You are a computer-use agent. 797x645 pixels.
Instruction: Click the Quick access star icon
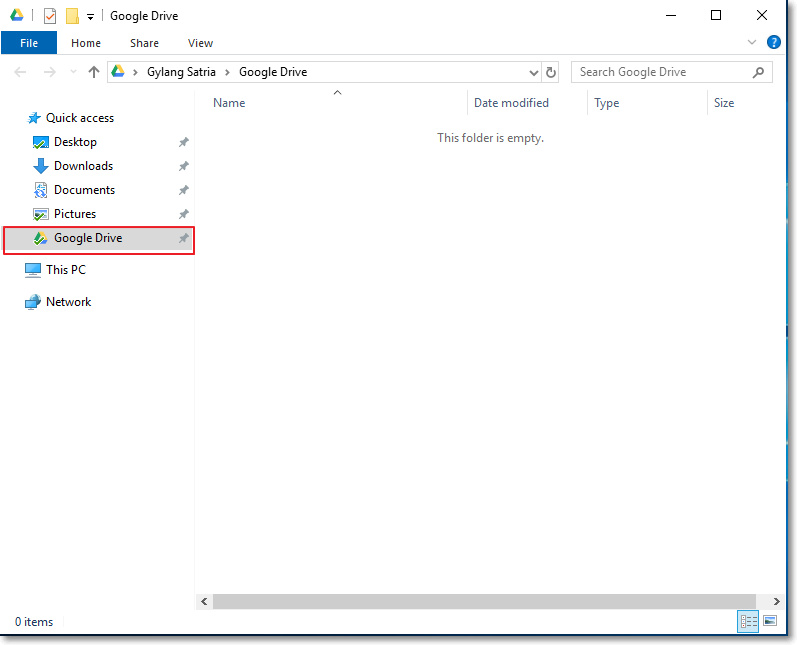(34, 118)
